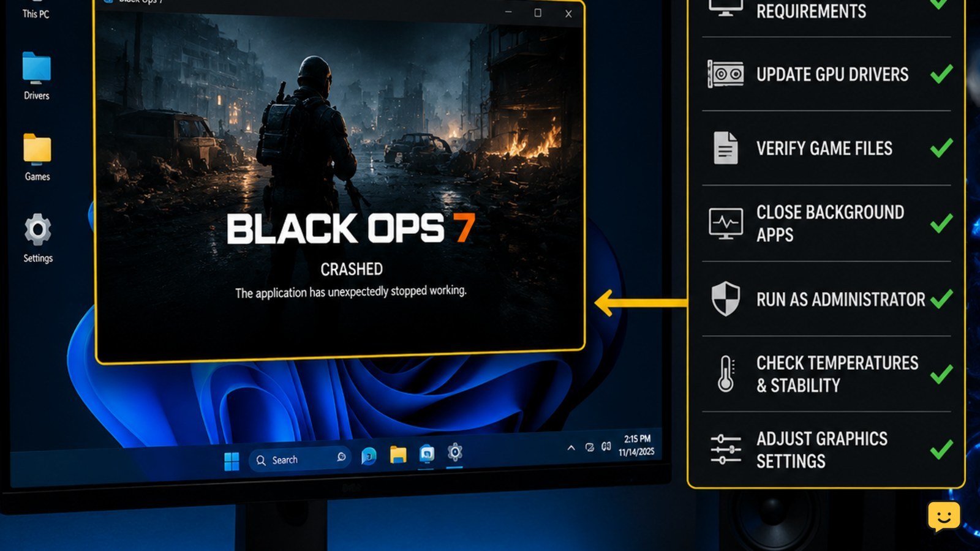This screenshot has width=980, height=551.
Task: Open the Windows Start menu
Action: (232, 461)
